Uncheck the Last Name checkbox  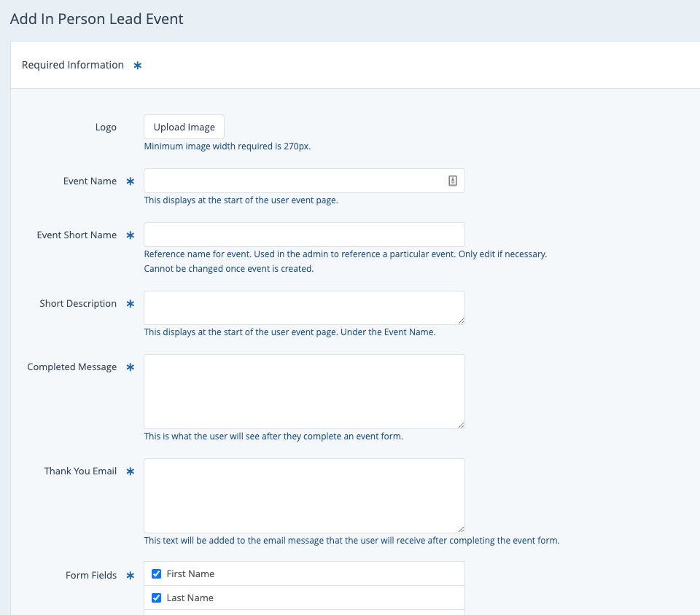(156, 598)
